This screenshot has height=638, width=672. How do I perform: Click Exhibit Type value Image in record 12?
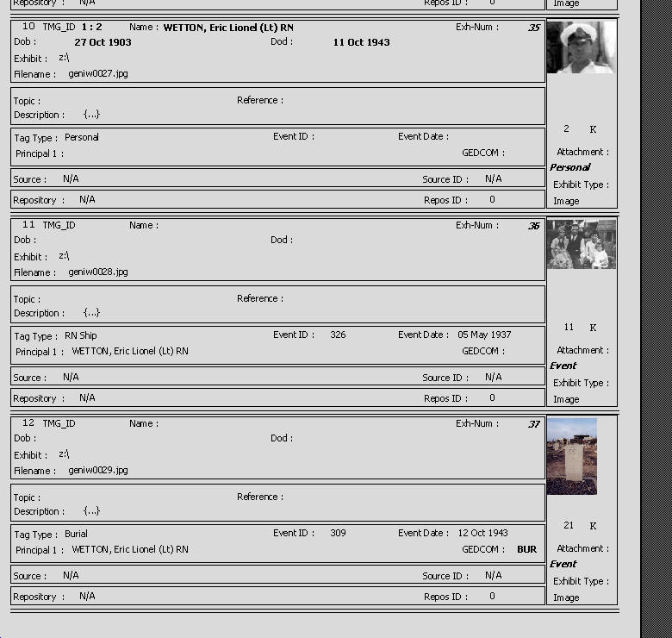pyautogui.click(x=566, y=597)
